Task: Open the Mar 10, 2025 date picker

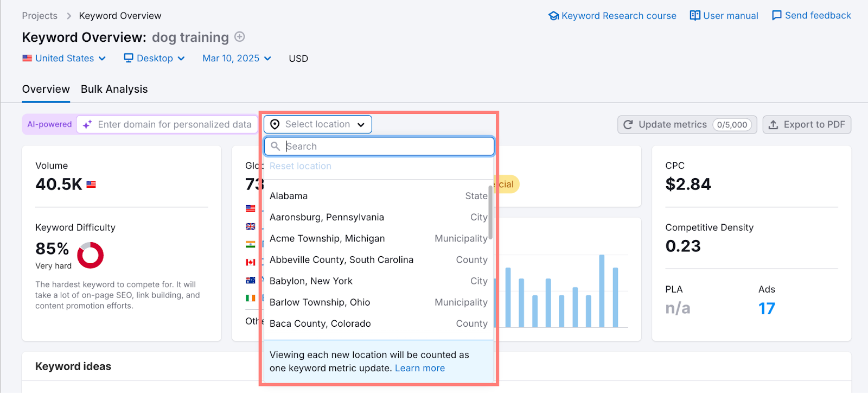Action: click(x=237, y=59)
